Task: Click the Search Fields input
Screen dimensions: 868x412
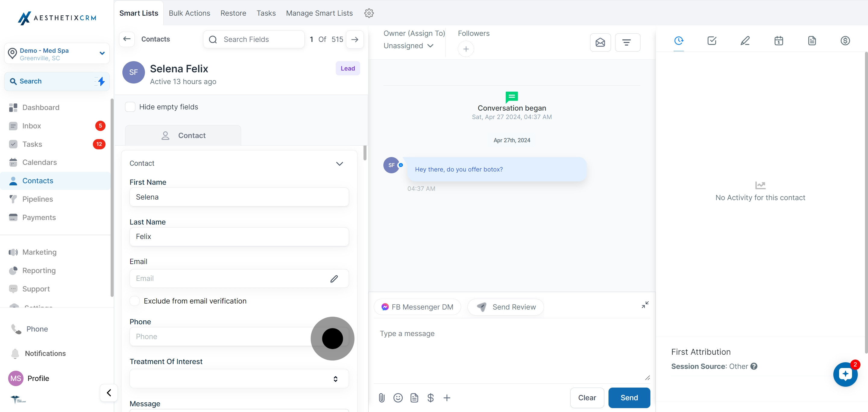Action: (x=254, y=39)
